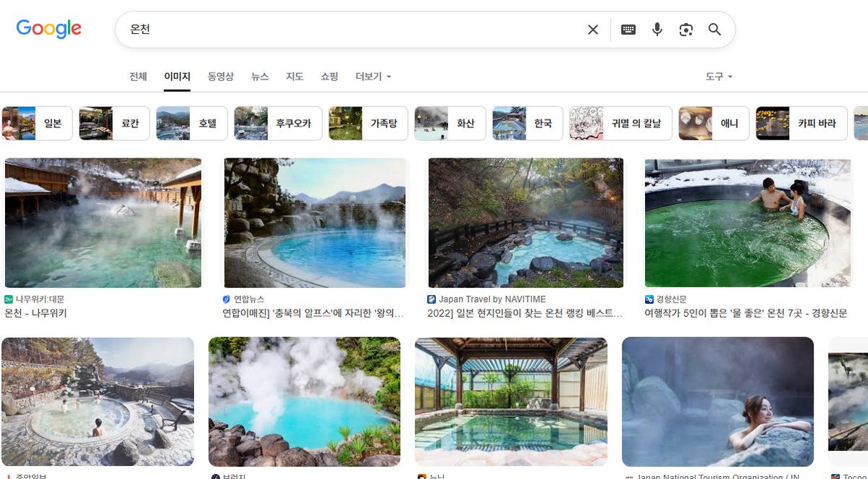Click the Google logo
The image size is (868, 479).
tap(49, 29)
